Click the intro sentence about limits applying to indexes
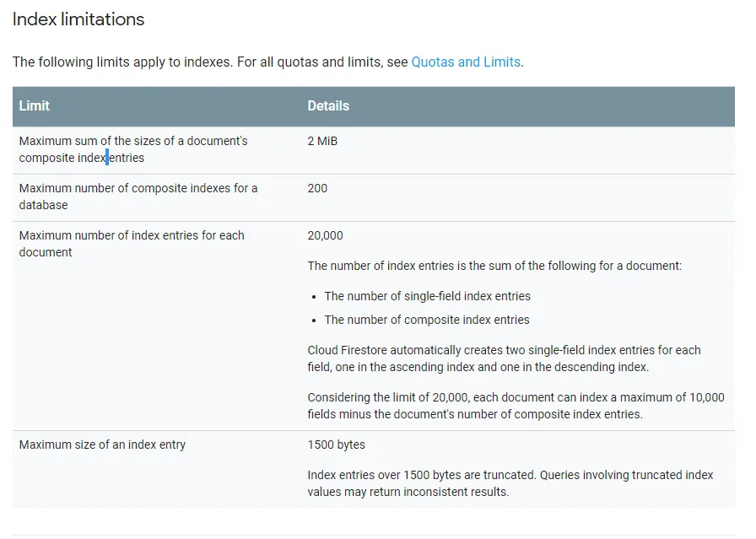This screenshot has width=756, height=539. tap(211, 62)
